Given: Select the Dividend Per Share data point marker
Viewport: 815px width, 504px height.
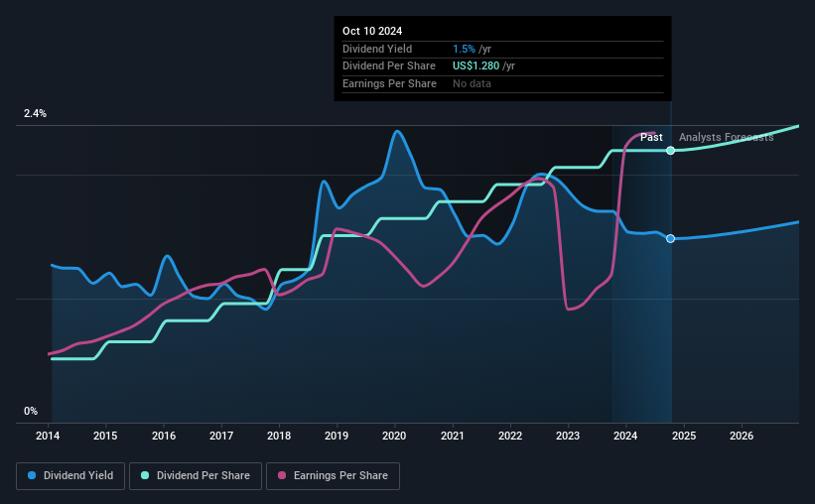Looking at the screenshot, I should point(670,151).
